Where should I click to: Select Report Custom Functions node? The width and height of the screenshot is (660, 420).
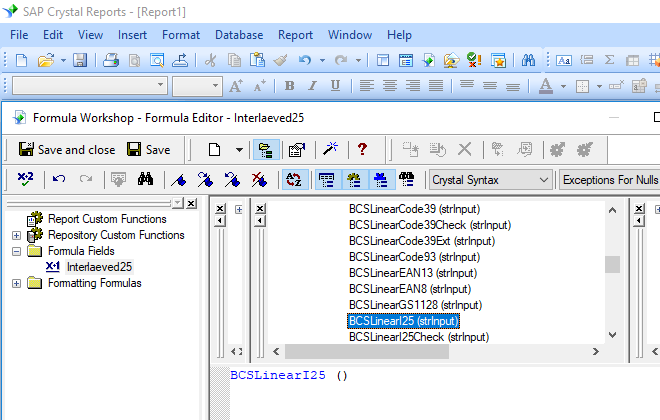coord(107,219)
